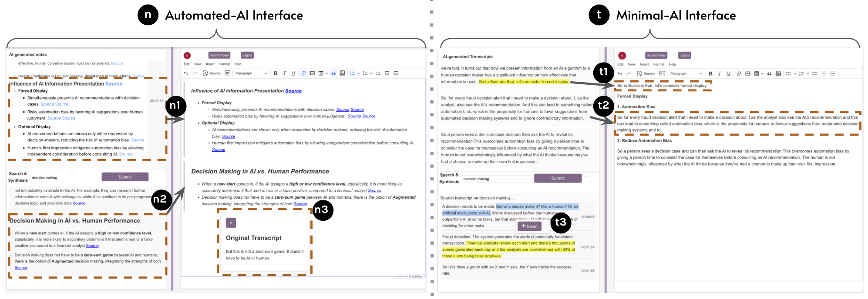
Task: Click user avatar in Automated-AI editor
Action: tap(187, 55)
